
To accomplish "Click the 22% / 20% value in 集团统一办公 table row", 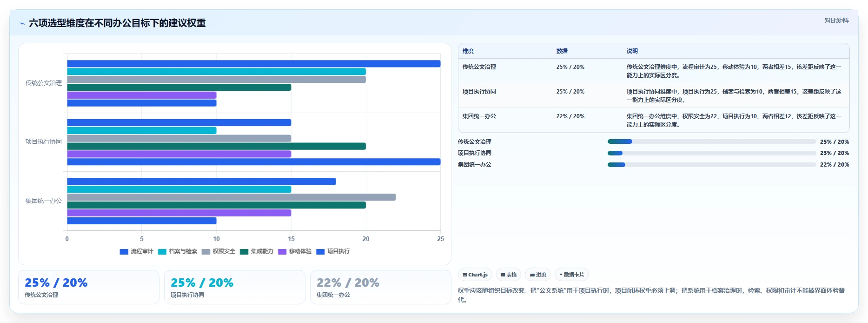I will coord(570,116).
